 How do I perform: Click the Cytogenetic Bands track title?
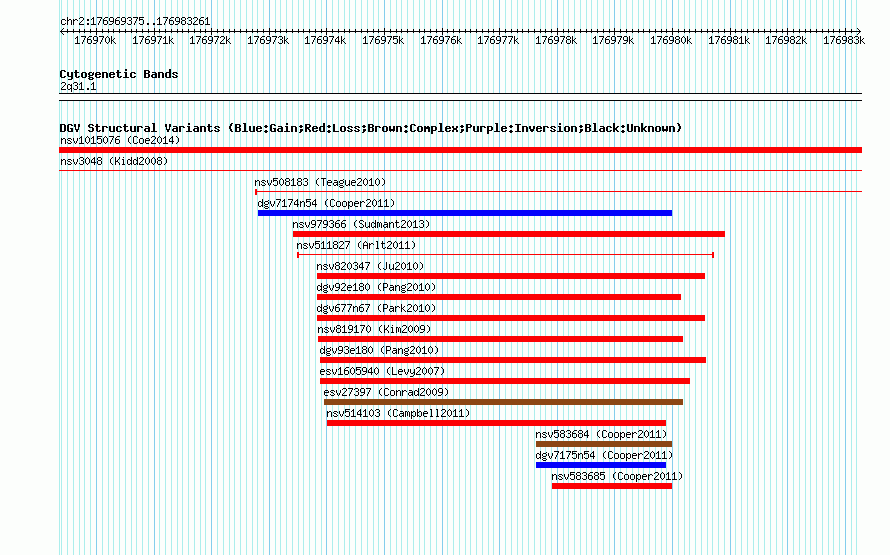coord(119,74)
